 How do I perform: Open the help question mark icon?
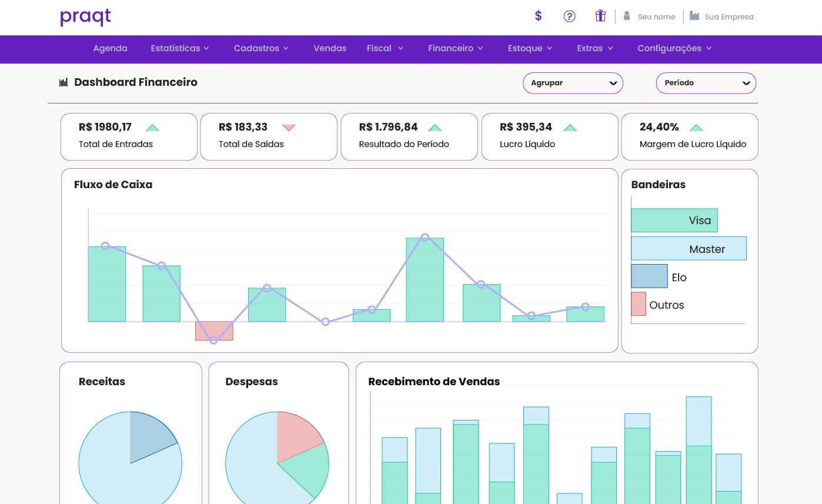click(569, 16)
